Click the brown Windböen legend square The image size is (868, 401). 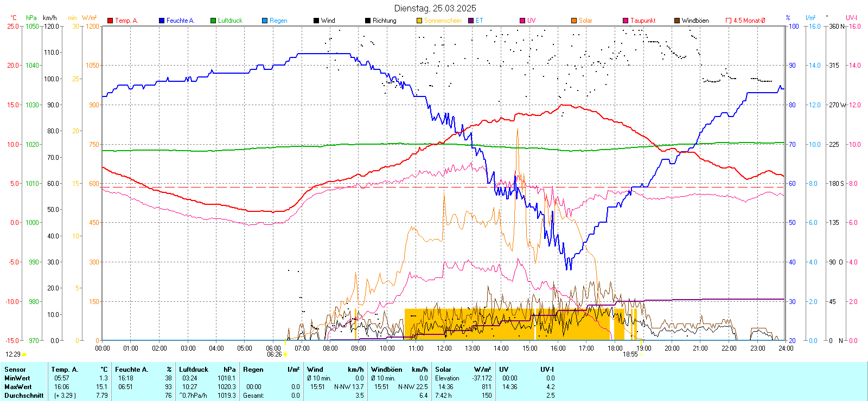677,21
